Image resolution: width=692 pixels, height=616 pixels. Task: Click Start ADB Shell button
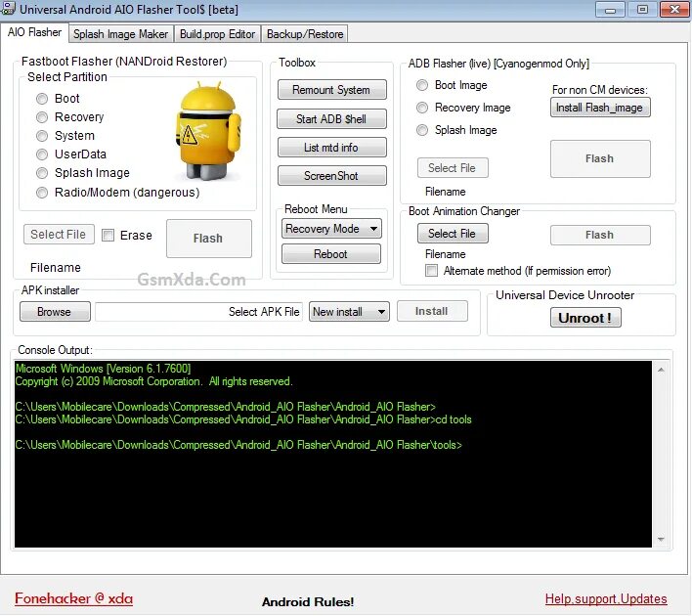[x=332, y=118]
